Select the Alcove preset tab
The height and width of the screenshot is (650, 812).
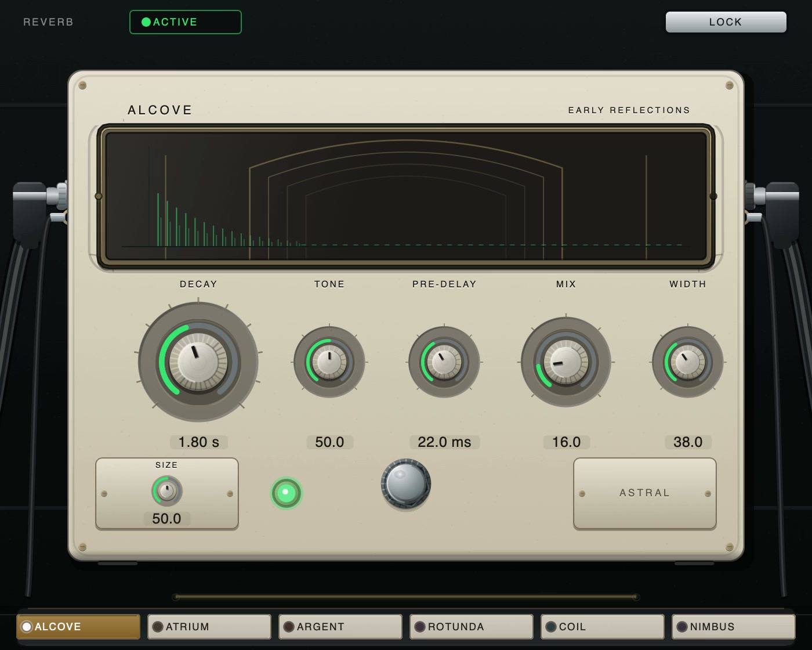(x=78, y=627)
